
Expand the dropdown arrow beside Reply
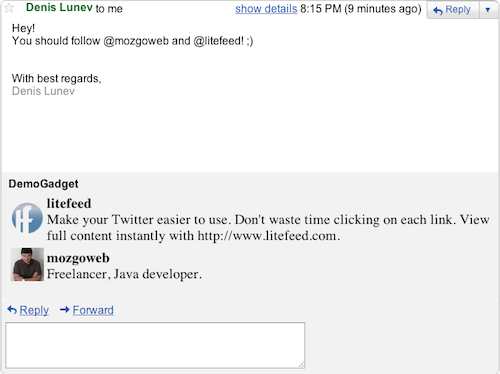(488, 10)
